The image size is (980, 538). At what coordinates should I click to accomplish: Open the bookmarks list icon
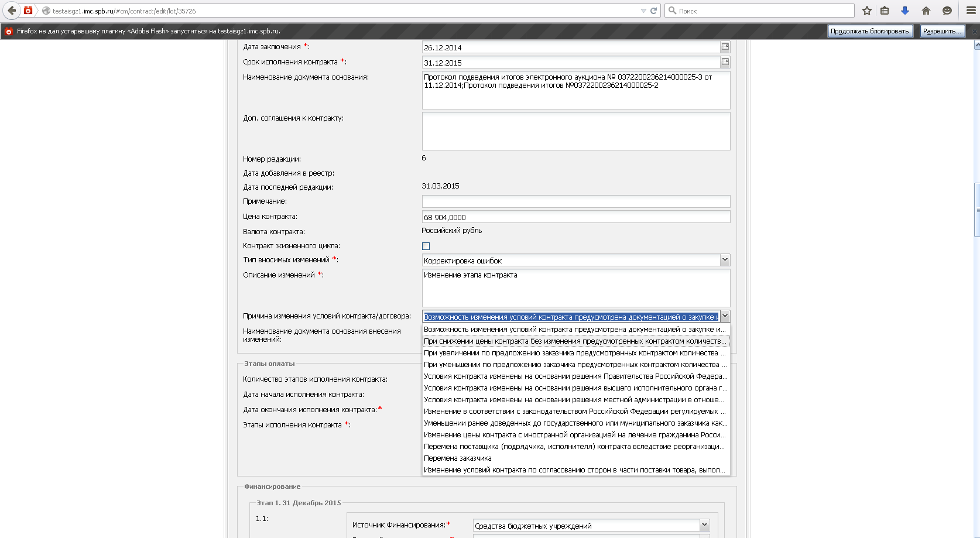(885, 11)
